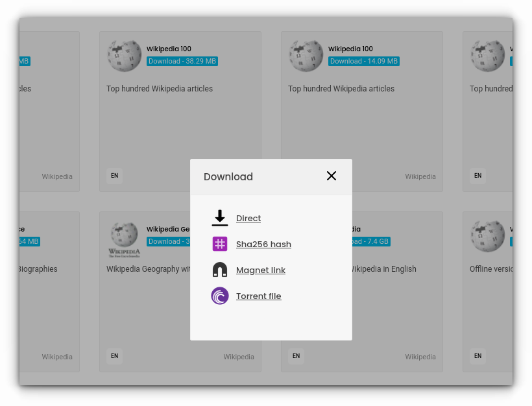
Task: Click the description text on the 38.29 MB card
Action: click(x=160, y=88)
